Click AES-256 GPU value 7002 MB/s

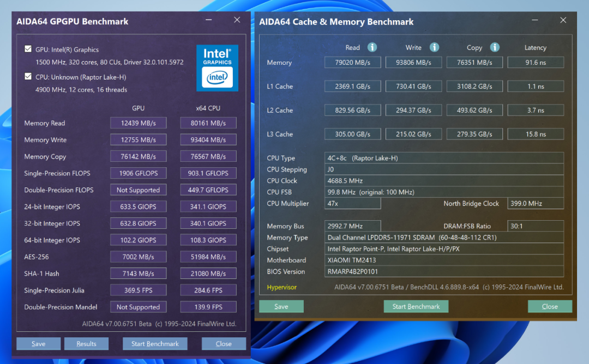pos(138,257)
